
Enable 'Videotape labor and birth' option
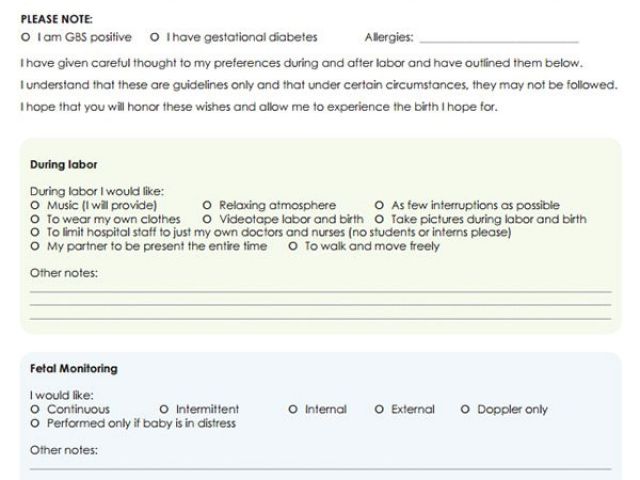tap(207, 219)
